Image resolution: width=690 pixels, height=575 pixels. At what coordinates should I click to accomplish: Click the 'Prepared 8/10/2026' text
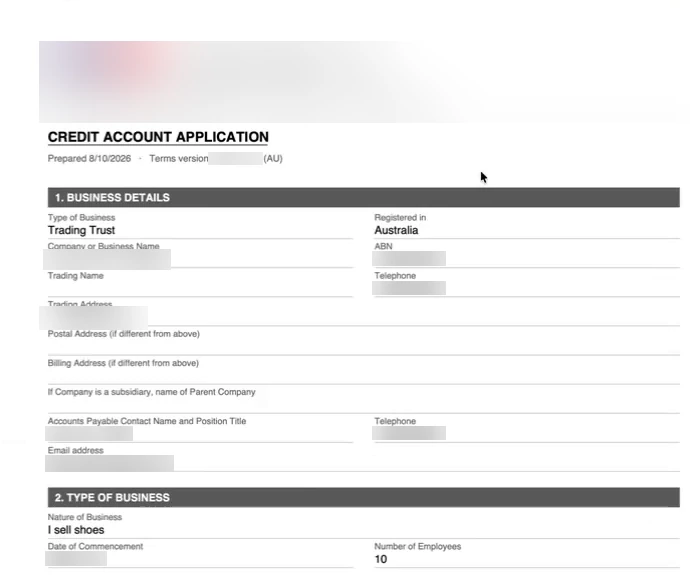click(89, 158)
